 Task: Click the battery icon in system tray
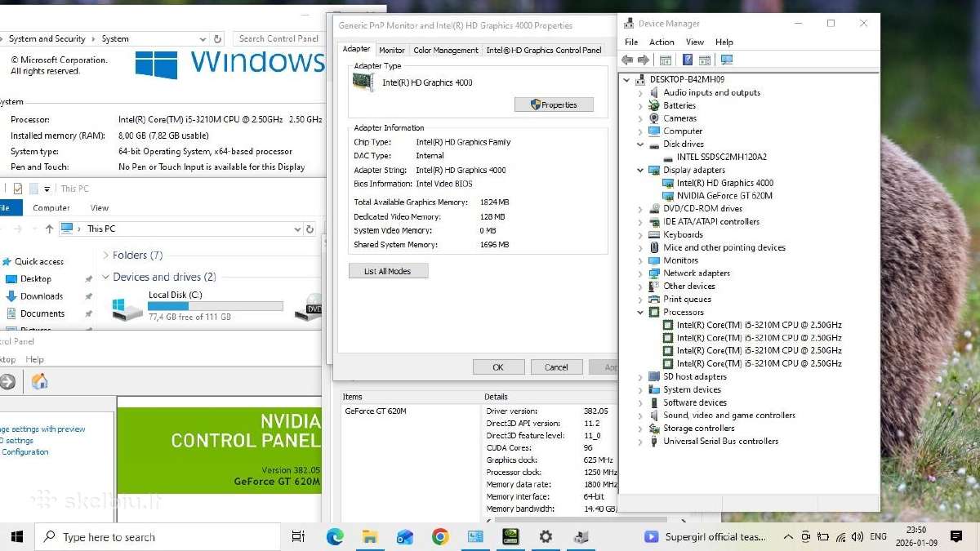tap(822, 536)
